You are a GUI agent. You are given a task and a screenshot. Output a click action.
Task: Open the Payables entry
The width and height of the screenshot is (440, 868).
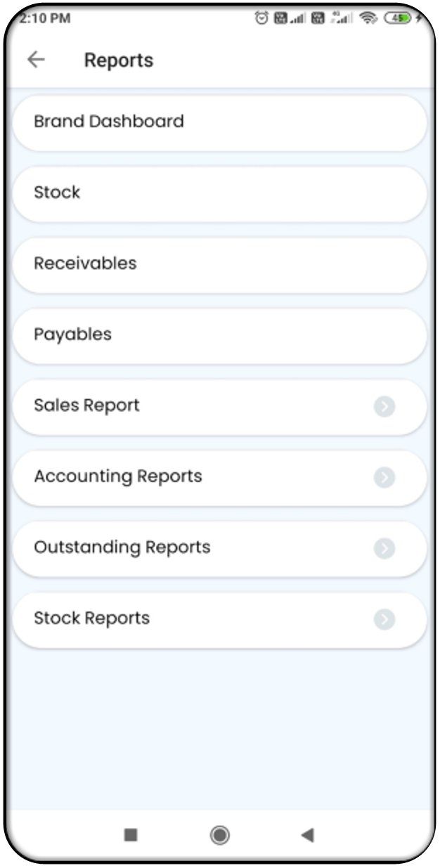pyautogui.click(x=72, y=335)
